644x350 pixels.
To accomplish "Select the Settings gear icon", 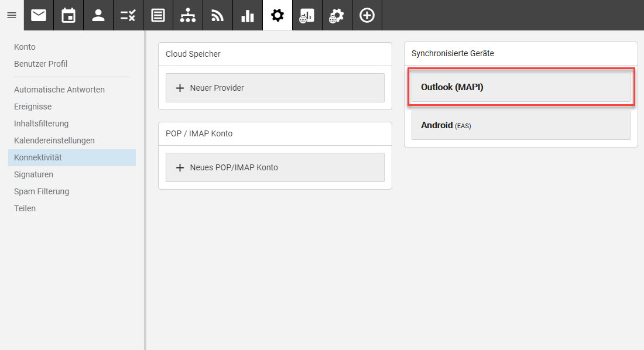I will [278, 16].
